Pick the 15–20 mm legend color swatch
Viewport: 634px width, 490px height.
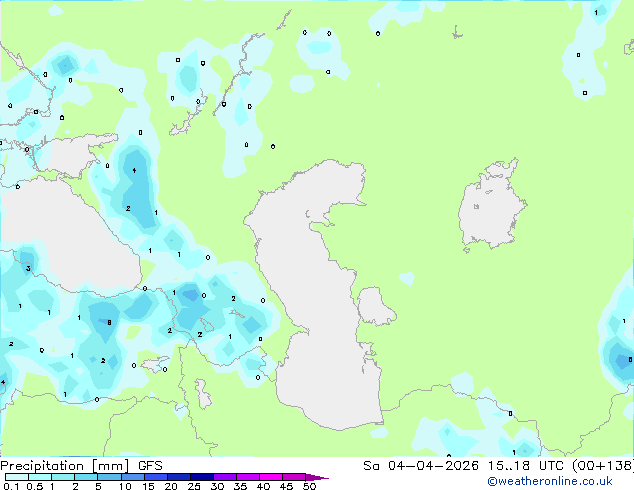pos(156,477)
